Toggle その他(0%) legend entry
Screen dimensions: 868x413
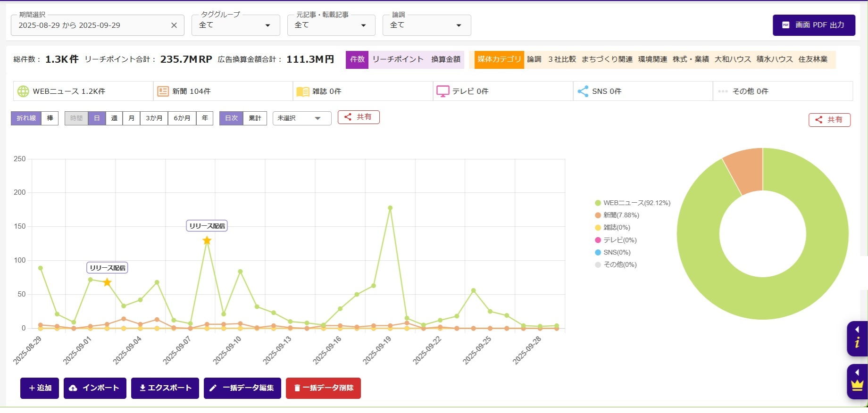(x=616, y=265)
